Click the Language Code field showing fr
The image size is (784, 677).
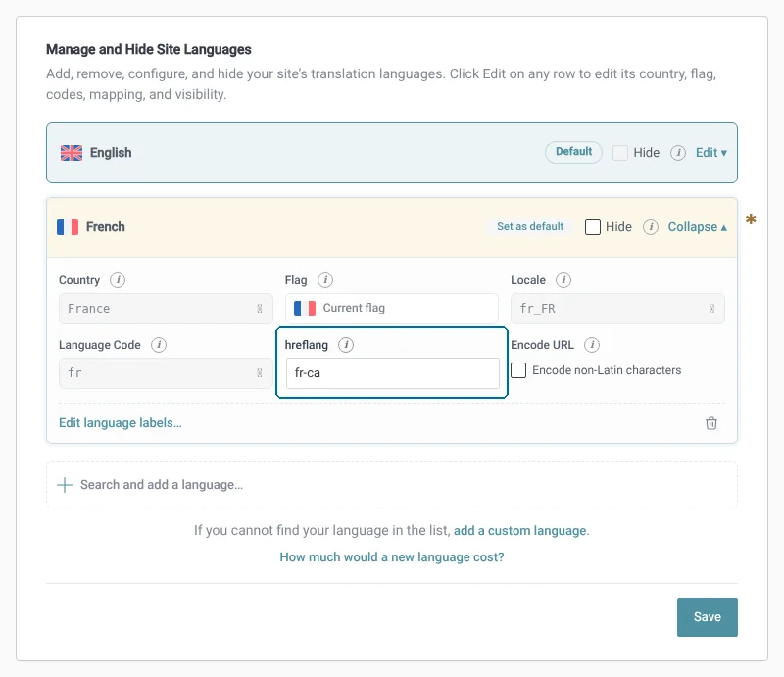(166, 373)
